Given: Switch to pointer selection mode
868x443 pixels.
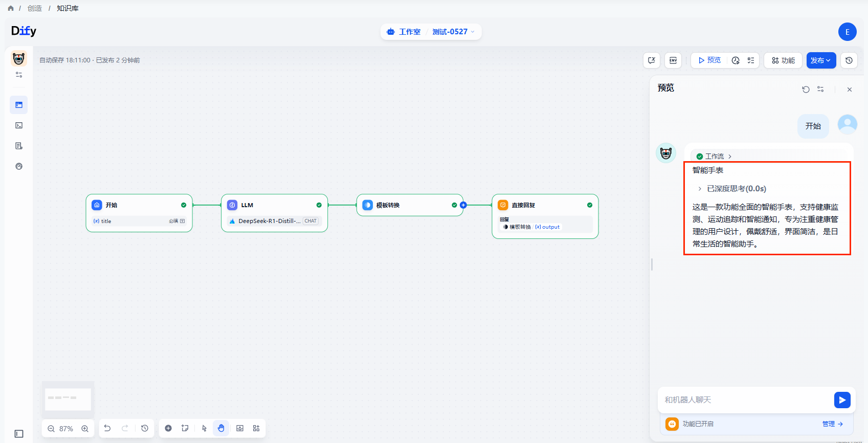Looking at the screenshot, I should point(204,428).
